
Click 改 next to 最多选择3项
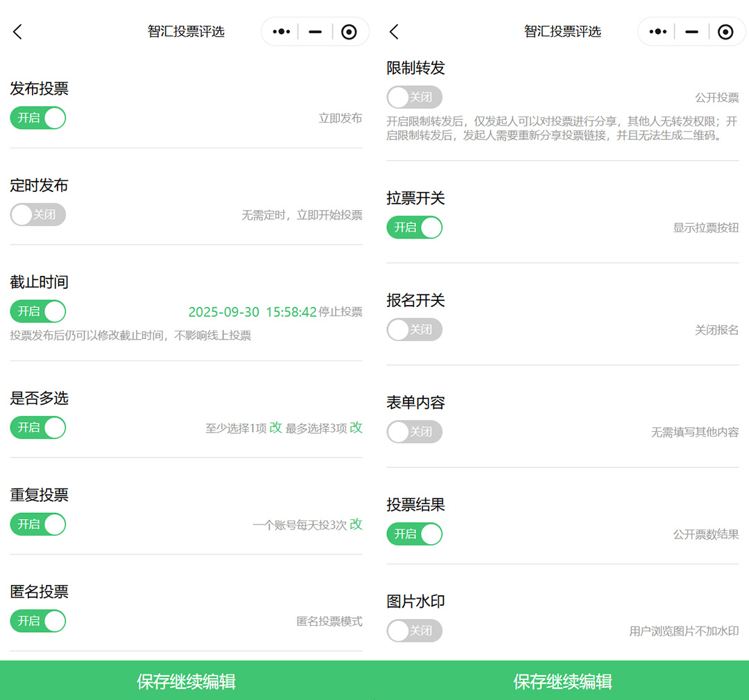pyautogui.click(x=356, y=428)
